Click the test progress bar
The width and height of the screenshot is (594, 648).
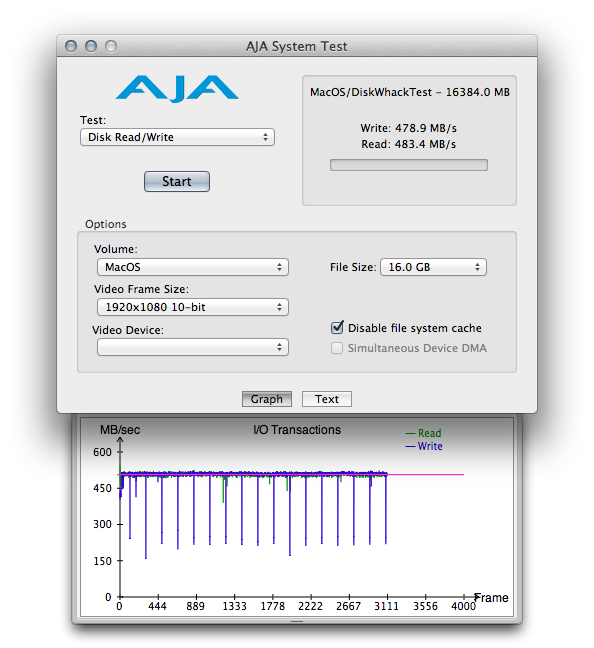tap(409, 165)
